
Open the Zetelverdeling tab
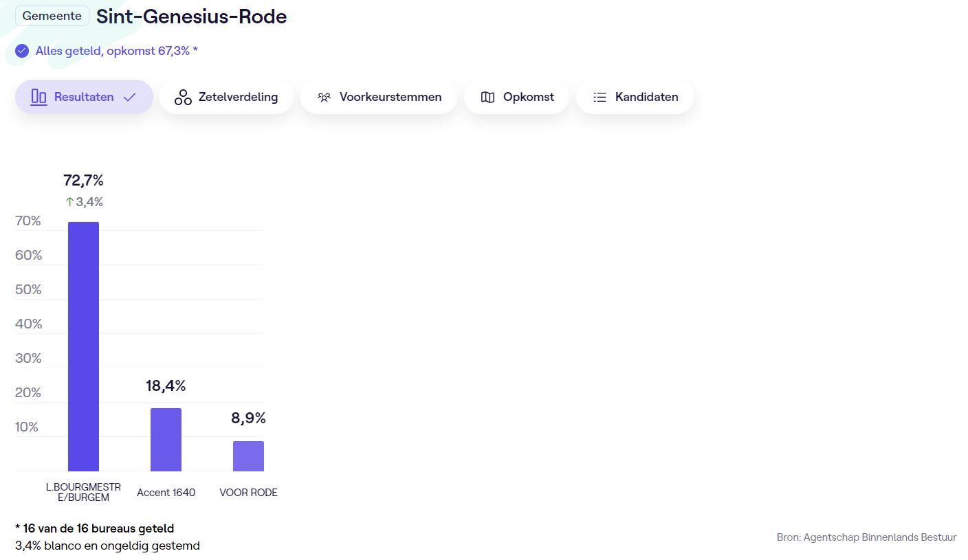click(x=238, y=97)
